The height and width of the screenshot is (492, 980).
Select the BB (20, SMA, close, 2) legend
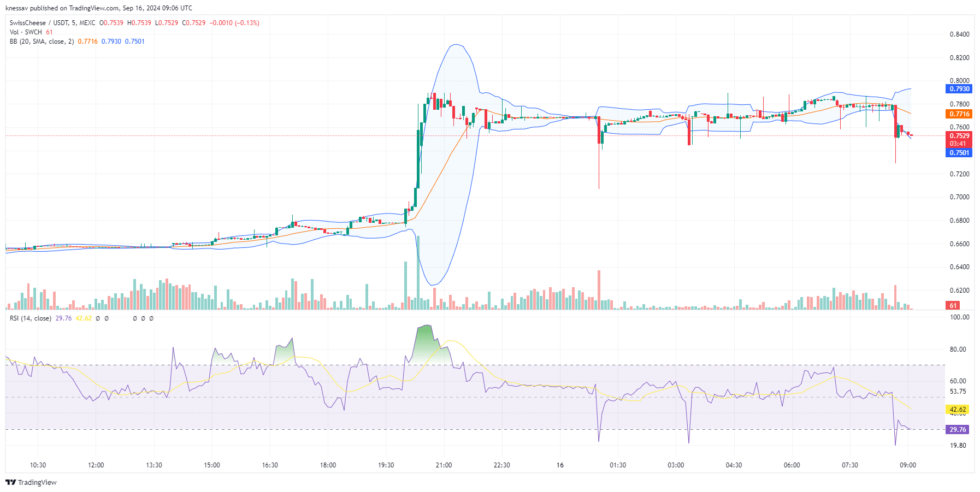pos(42,42)
